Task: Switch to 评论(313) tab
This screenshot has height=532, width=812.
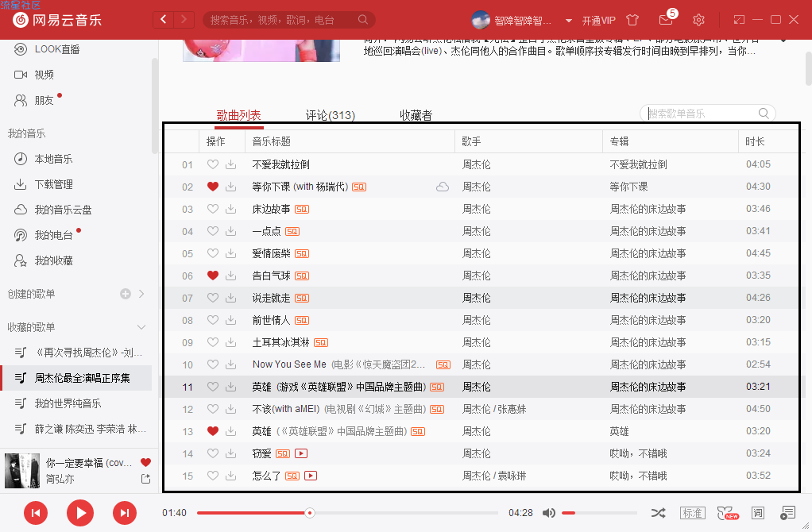Action: click(331, 115)
